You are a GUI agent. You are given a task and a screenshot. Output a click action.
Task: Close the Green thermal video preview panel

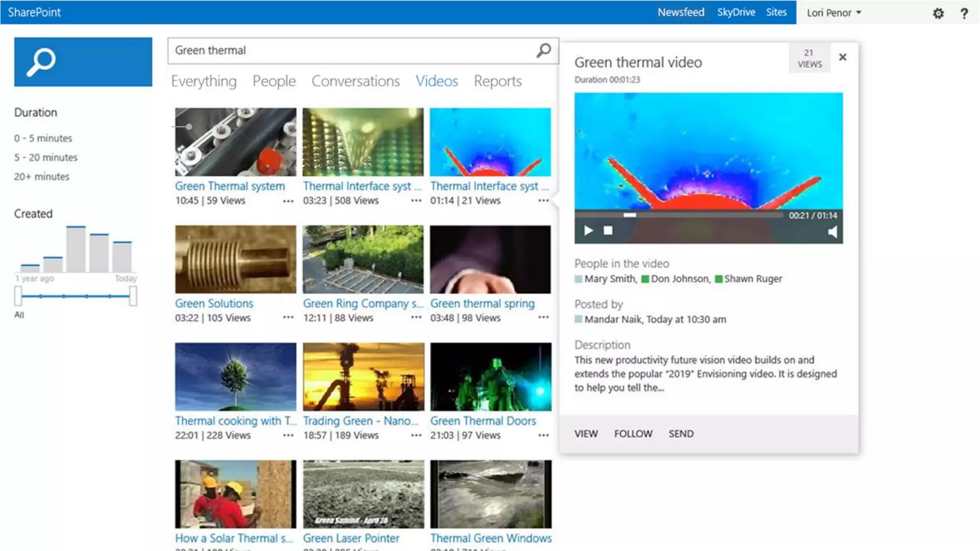843,57
